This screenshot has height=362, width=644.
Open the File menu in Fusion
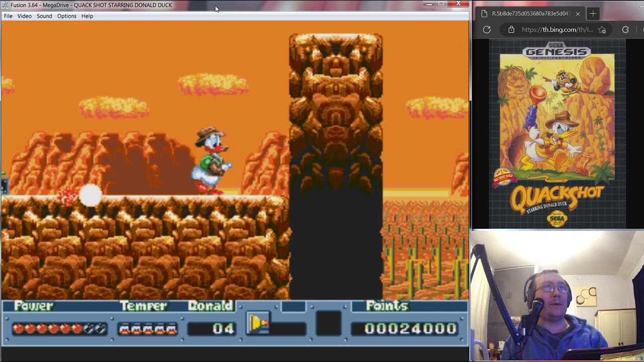point(8,16)
